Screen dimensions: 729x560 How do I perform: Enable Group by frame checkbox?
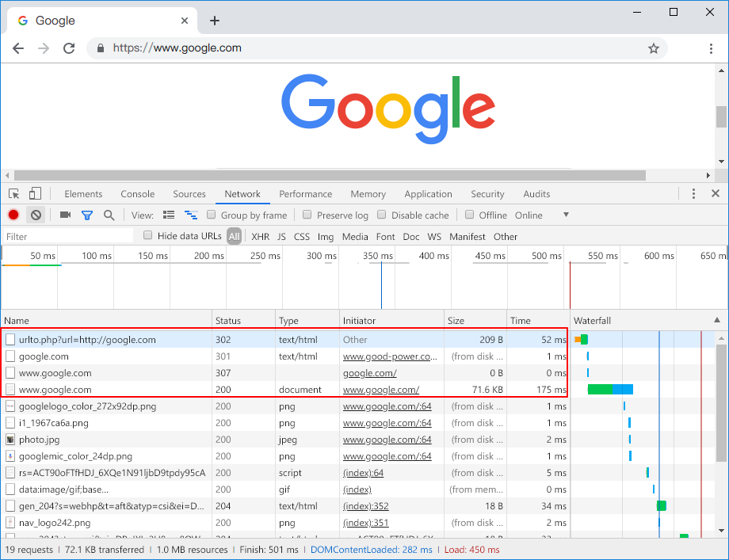(x=211, y=215)
